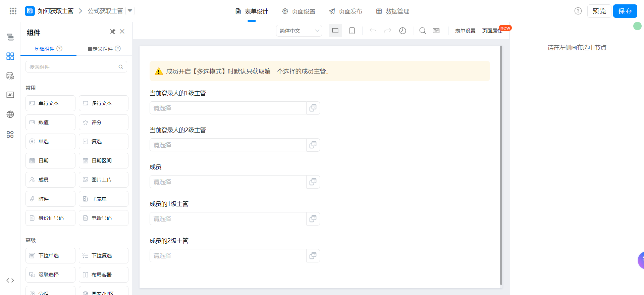Viewport: 644px width, 295px height.
Task: Open canvas search magnifier icon
Action: tap(423, 31)
